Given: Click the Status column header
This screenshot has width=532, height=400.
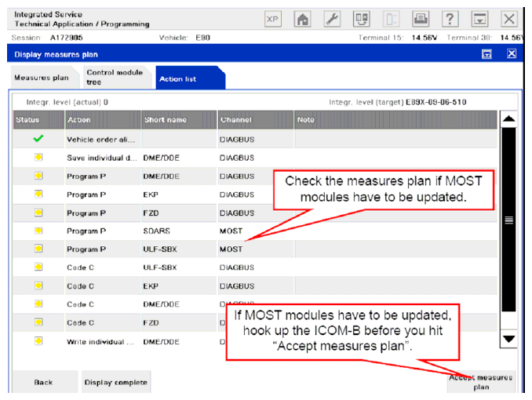Looking at the screenshot, I should point(38,120).
